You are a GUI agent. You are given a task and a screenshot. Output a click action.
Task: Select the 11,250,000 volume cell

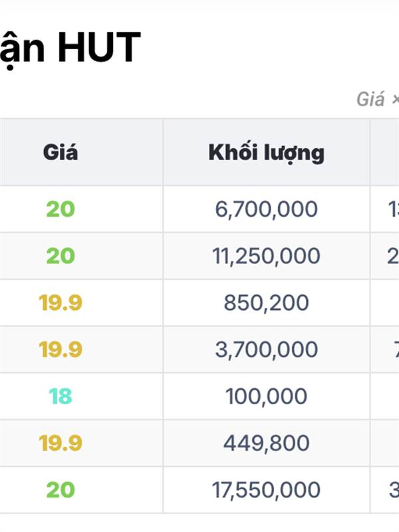click(266, 256)
